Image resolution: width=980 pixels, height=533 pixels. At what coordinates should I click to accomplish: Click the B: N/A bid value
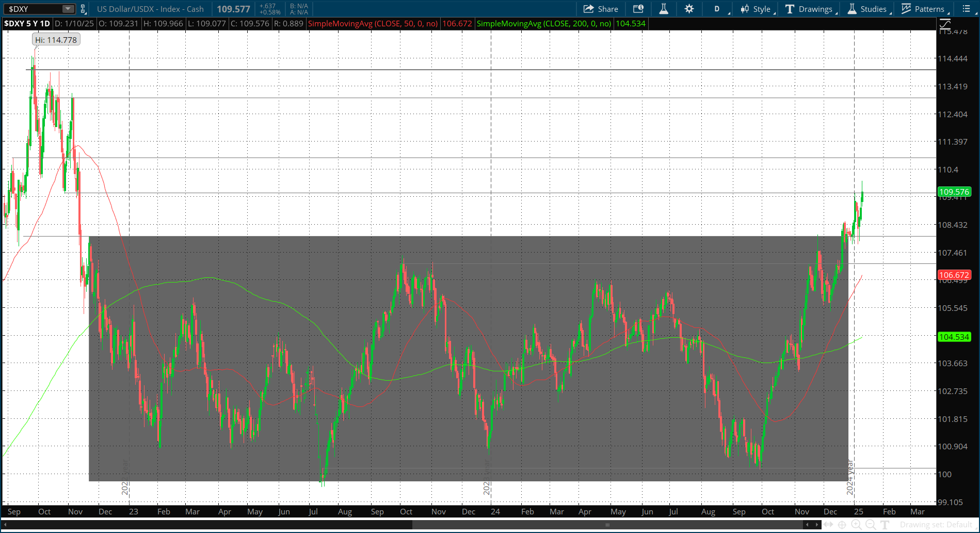[x=299, y=6]
